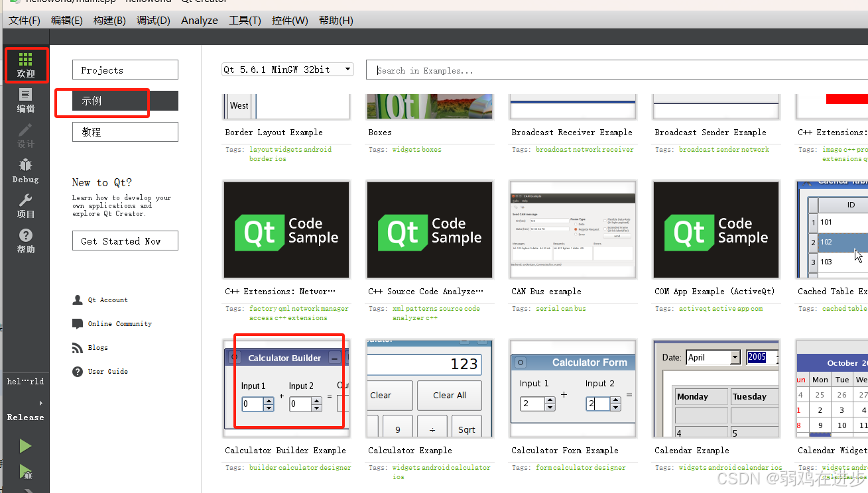Open the User Guide link
The height and width of the screenshot is (493, 868).
108,372
